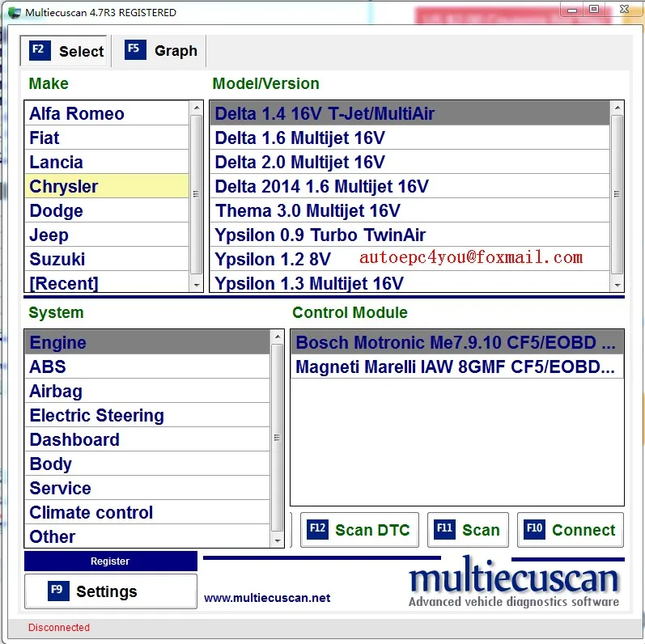Image resolution: width=645 pixels, height=644 pixels.
Task: Open F9 Settings
Action: click(111, 591)
